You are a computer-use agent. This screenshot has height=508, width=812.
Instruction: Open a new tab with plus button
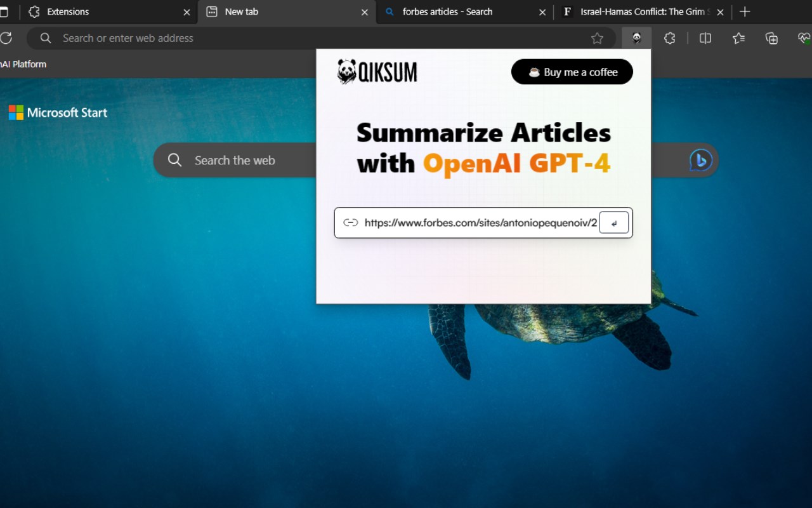(745, 11)
